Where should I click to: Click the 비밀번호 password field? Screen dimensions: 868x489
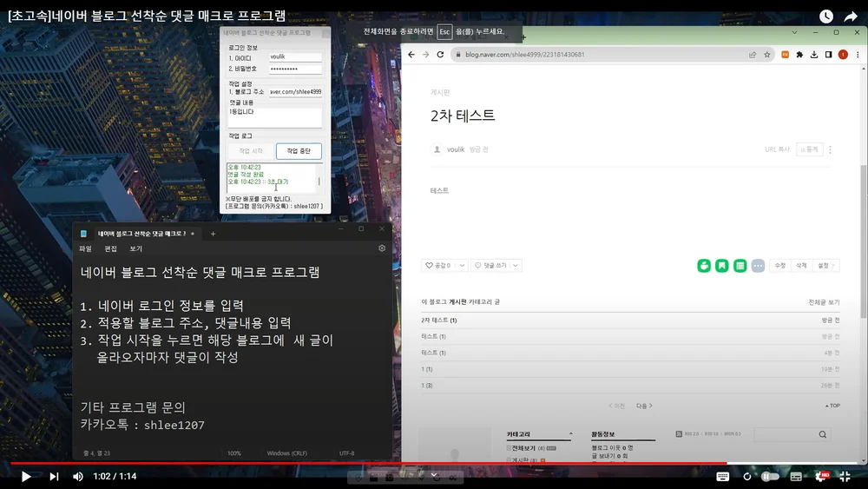295,69
